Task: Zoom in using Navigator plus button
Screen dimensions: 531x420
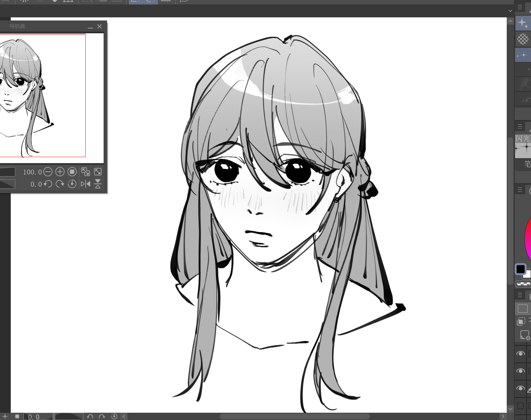Action: click(60, 172)
